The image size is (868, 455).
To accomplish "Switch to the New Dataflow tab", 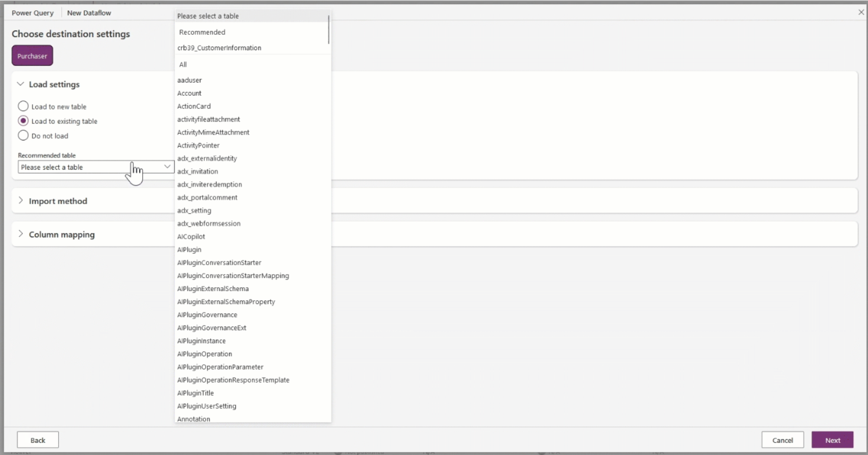I will click(x=89, y=13).
